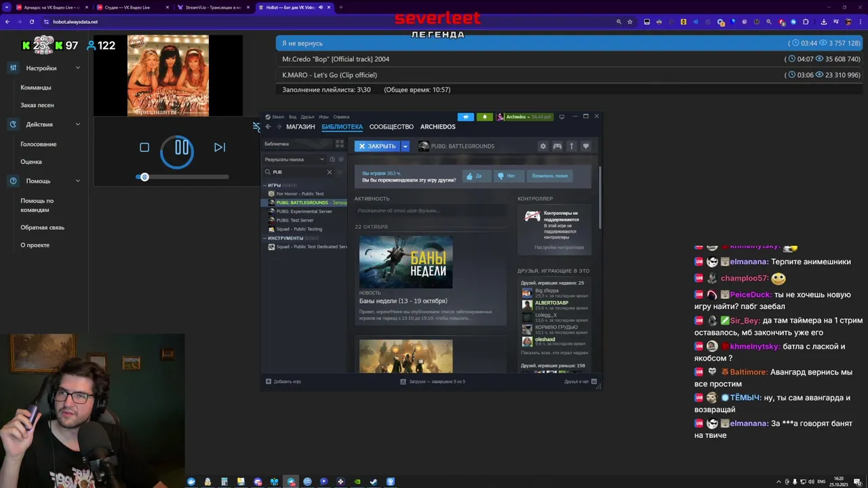Screen dimensions: 868x488
Task: Bookmark this page with the star icon
Action: [630, 22]
